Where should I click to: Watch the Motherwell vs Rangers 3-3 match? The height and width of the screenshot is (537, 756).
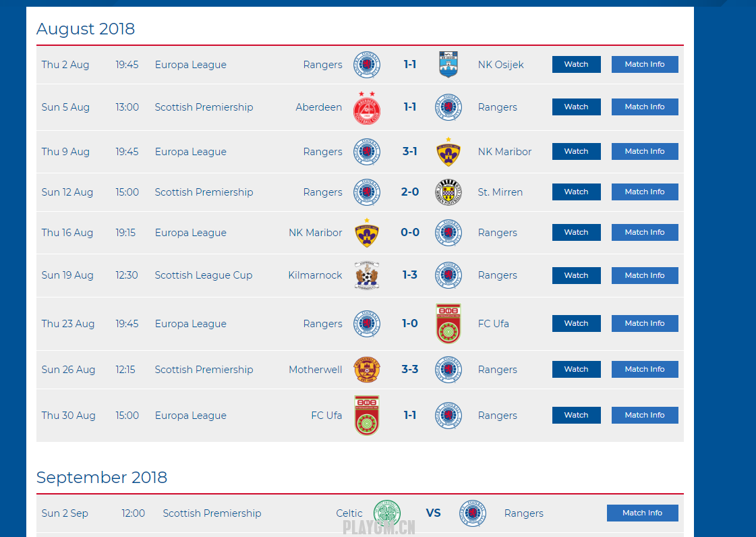576,369
